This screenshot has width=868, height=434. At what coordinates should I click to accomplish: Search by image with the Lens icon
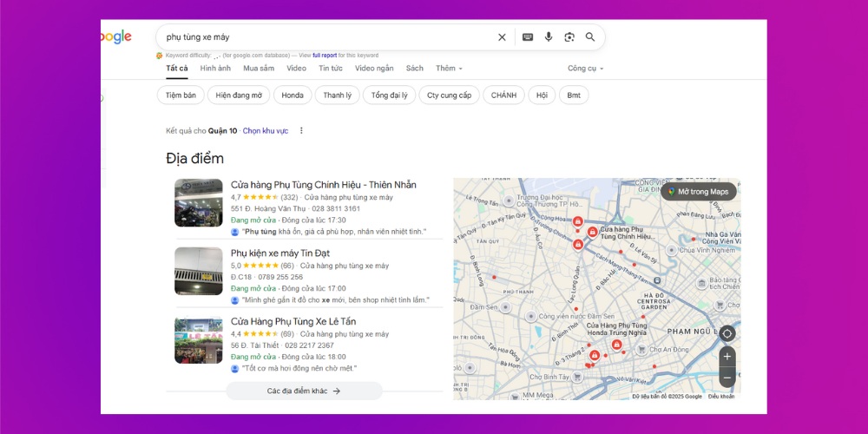click(569, 37)
